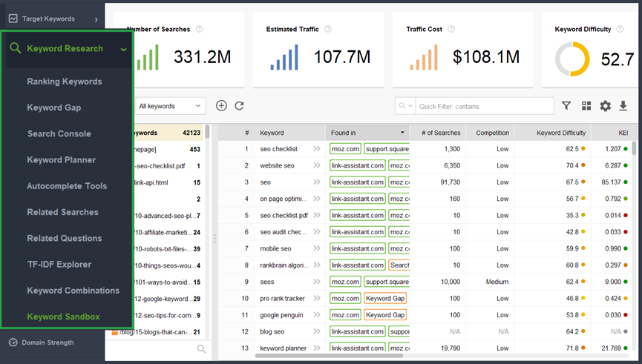The image size is (642, 364).
Task: Open settings gear in the toolbar
Action: pyautogui.click(x=605, y=106)
